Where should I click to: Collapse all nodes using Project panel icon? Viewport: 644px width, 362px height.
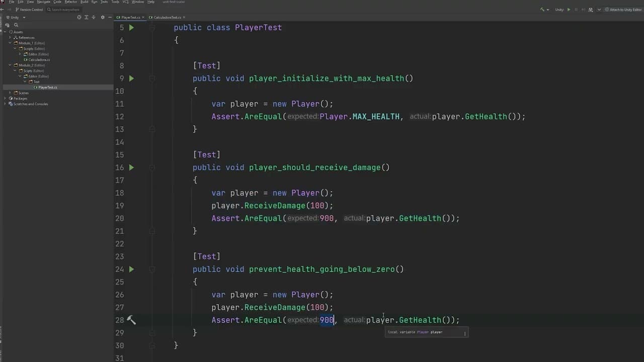[94, 17]
